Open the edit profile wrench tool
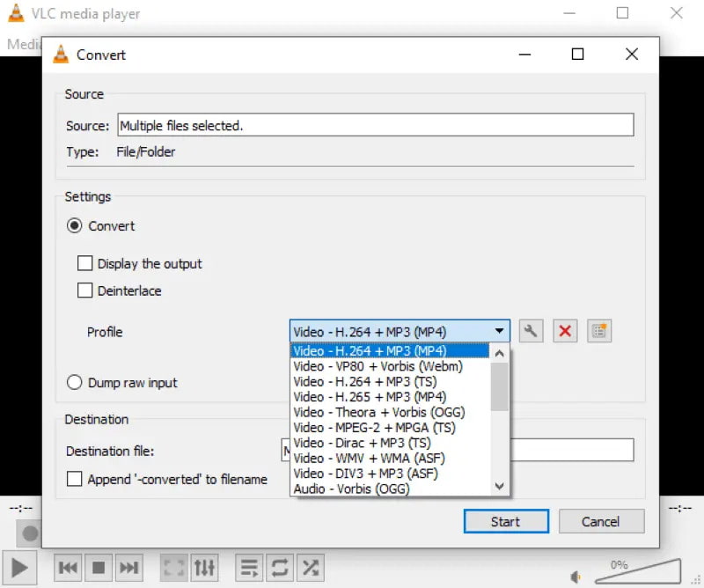Screen dimensions: 704x588 click(532, 332)
